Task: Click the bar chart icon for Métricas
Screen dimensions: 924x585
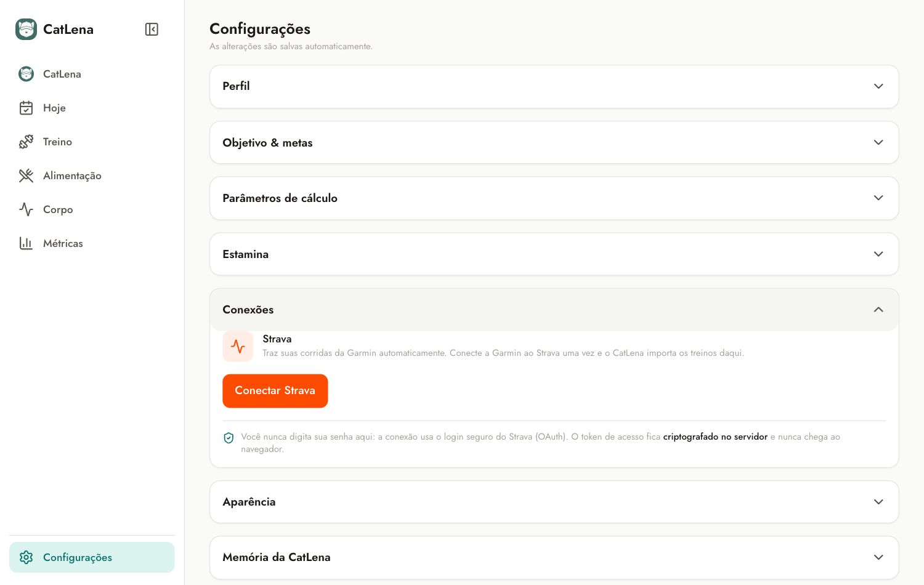Action: pyautogui.click(x=26, y=243)
